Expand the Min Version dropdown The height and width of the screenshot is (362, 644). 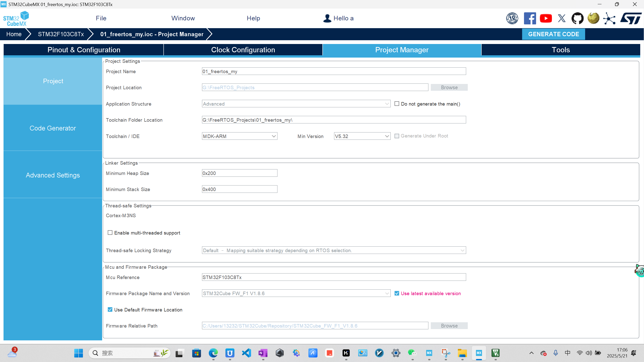tap(362, 136)
